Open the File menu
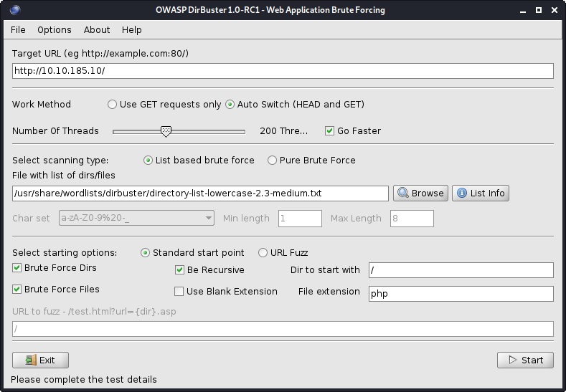Screen dimensions: 566x392 [18, 30]
